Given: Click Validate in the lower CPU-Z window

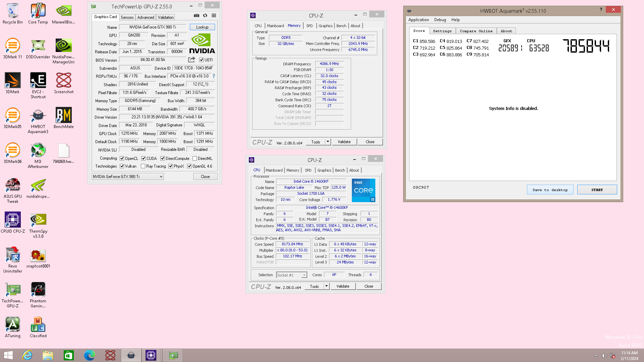Looking at the screenshot, I should (343, 286).
